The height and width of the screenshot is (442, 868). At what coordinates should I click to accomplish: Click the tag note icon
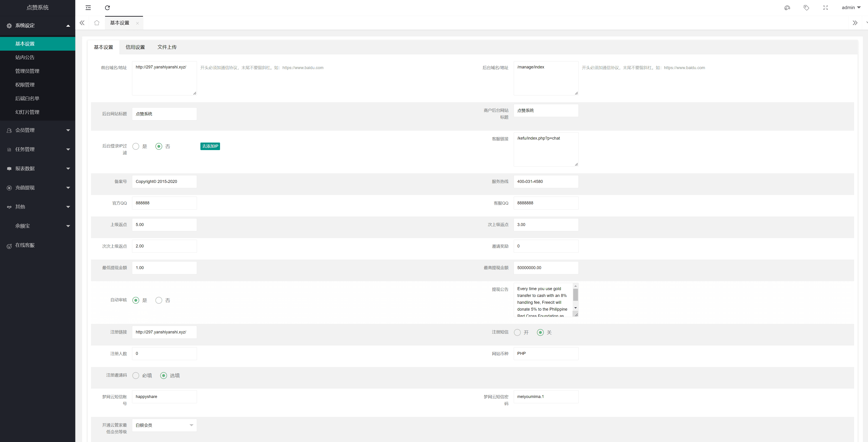click(806, 8)
